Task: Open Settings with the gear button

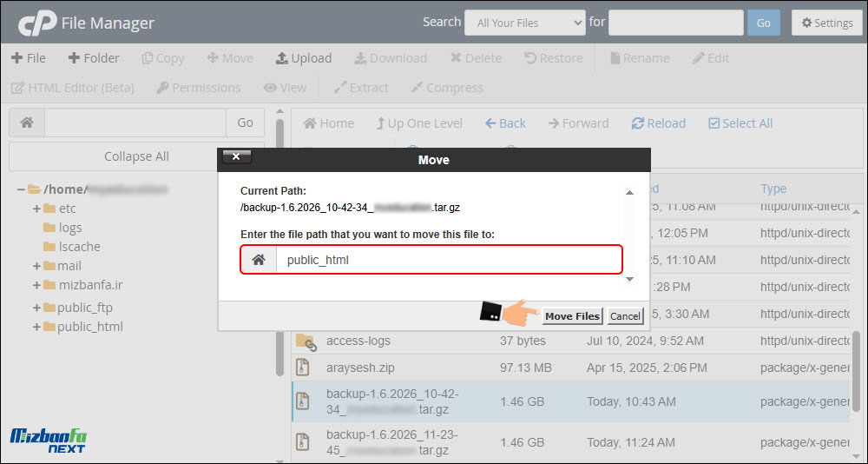Action: (826, 23)
